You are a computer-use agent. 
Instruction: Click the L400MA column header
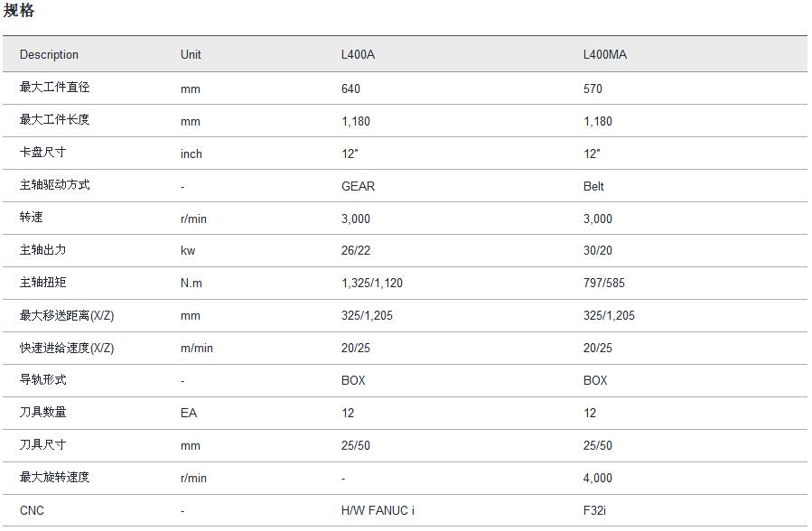point(604,54)
